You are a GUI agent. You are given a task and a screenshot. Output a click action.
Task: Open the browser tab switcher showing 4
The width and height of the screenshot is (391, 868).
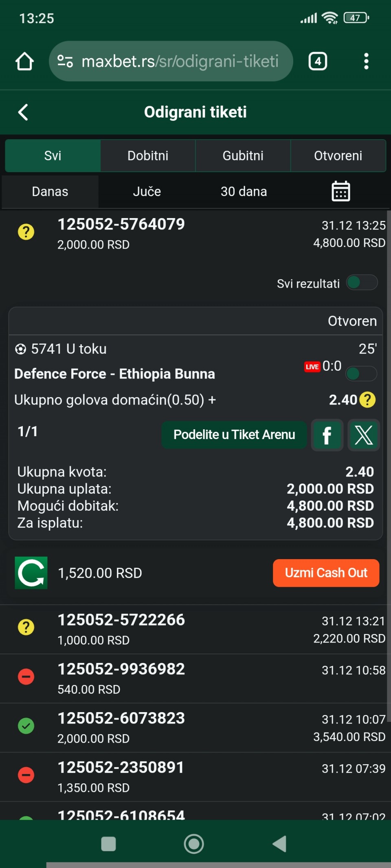318,61
